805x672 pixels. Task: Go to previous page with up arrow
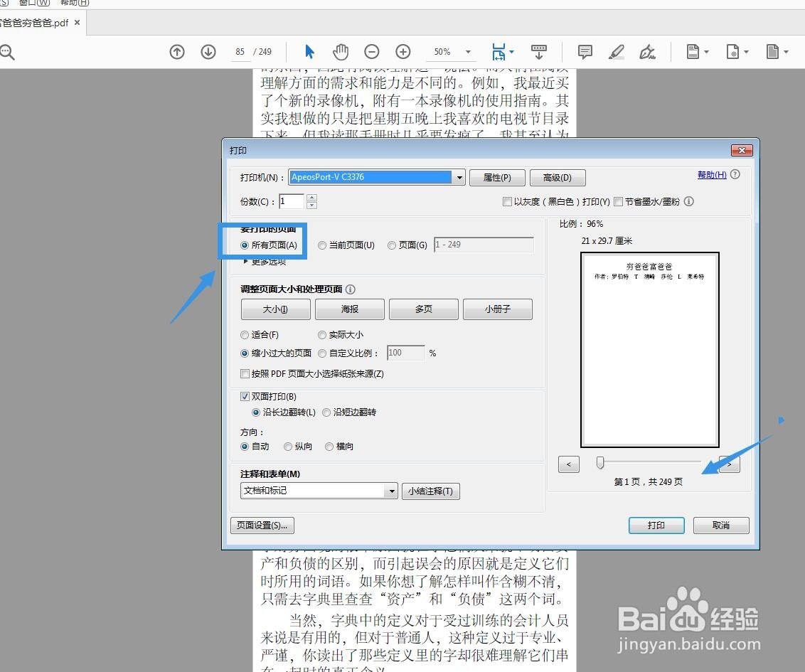coord(177,52)
